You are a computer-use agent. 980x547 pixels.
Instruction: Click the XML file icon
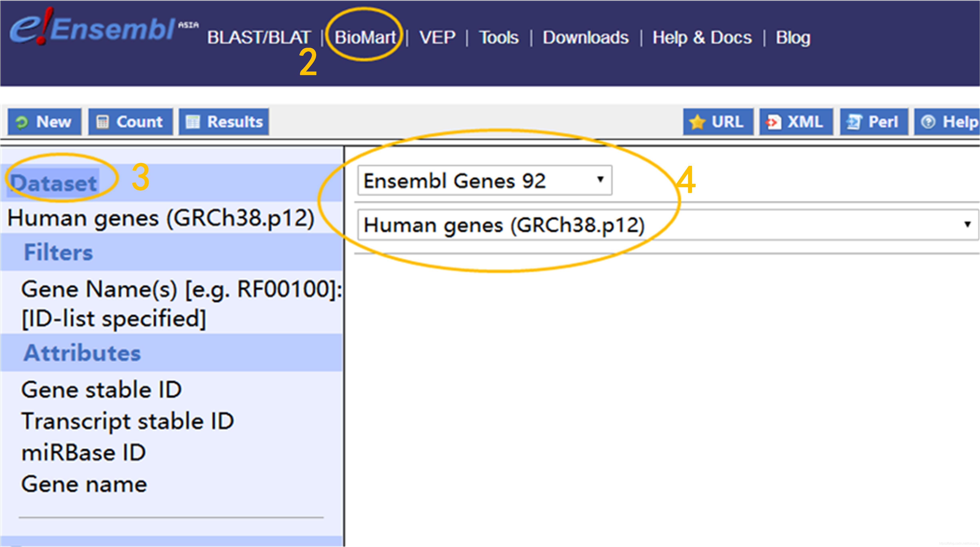[x=773, y=122]
